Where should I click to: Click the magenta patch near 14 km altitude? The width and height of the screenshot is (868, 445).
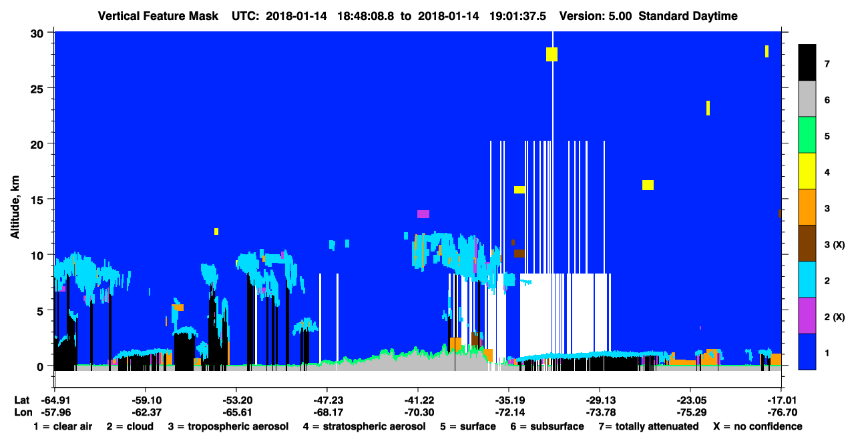coord(423,214)
